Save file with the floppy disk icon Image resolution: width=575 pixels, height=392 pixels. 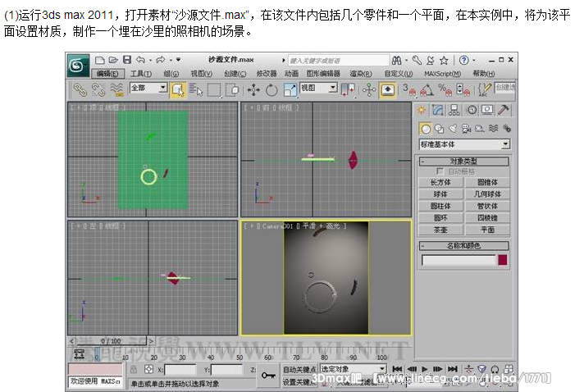pyautogui.click(x=127, y=60)
